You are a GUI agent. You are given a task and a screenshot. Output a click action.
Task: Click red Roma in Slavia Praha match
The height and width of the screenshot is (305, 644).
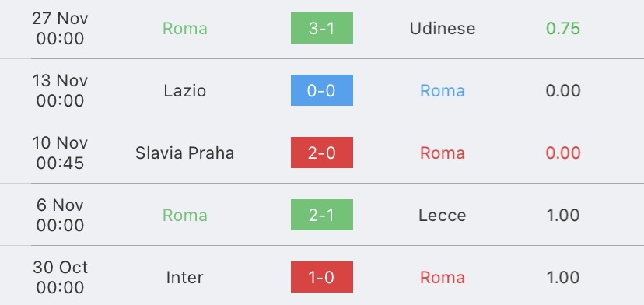(x=443, y=153)
